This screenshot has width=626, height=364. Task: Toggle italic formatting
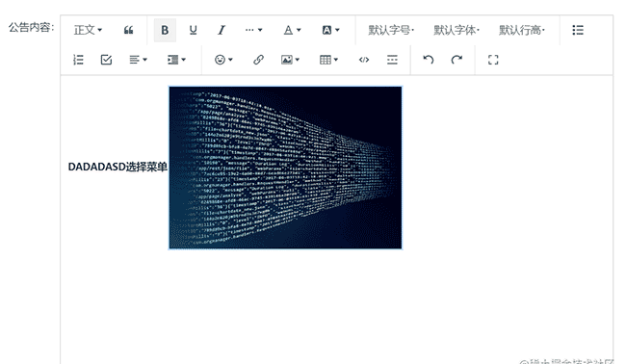tap(222, 30)
